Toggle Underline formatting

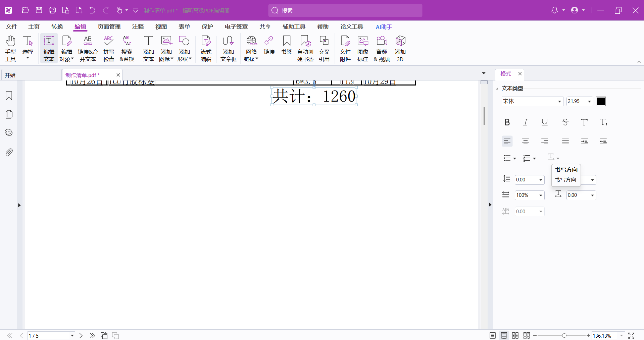click(545, 122)
